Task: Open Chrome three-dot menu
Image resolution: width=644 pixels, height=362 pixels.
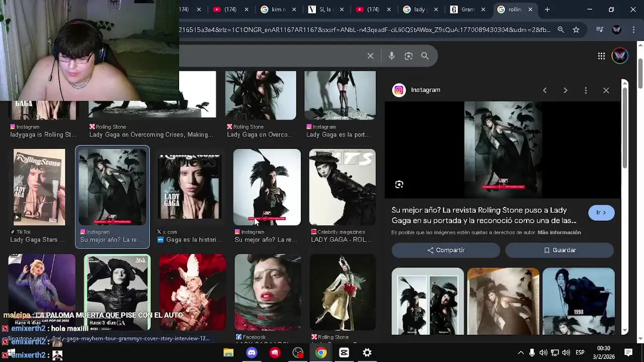Action: 633,30
